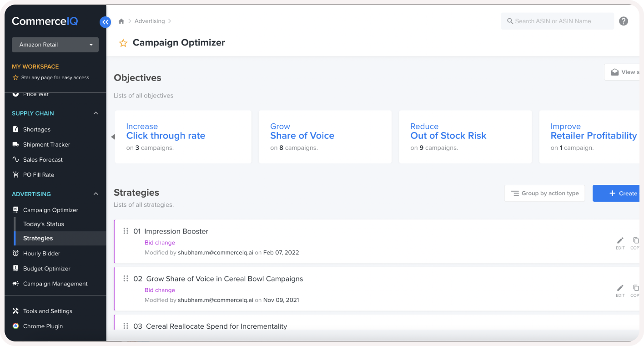Go to Campaign Management
644x346 pixels.
click(55, 284)
